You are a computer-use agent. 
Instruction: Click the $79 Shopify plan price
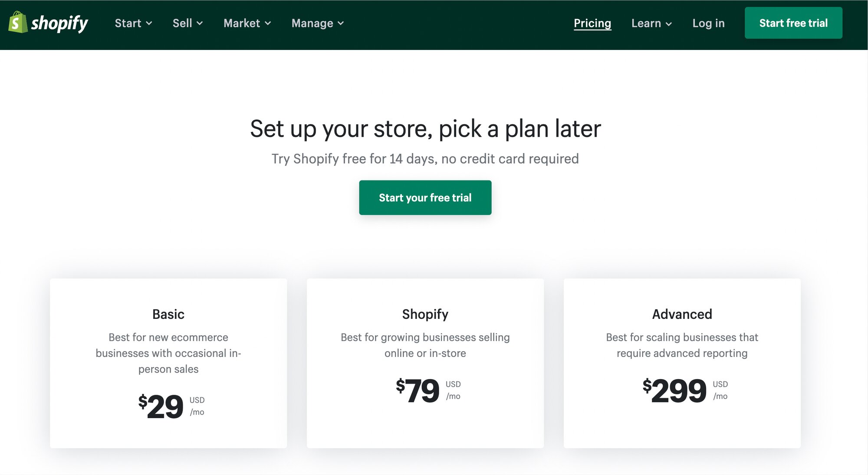point(418,390)
